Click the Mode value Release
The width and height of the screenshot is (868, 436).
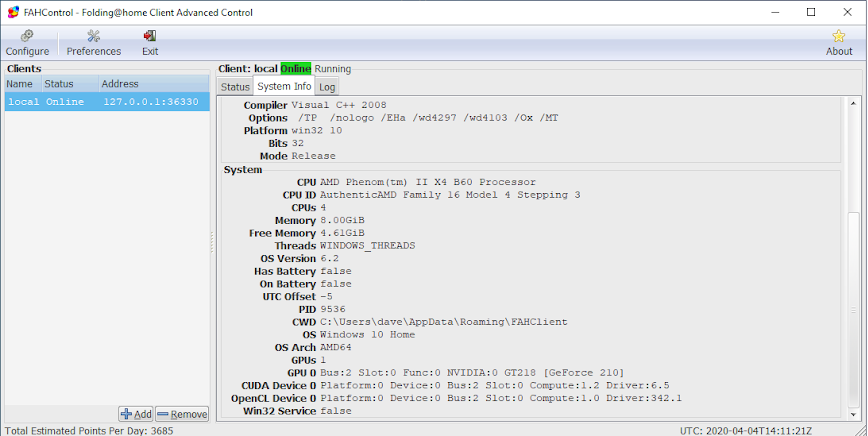[313, 156]
